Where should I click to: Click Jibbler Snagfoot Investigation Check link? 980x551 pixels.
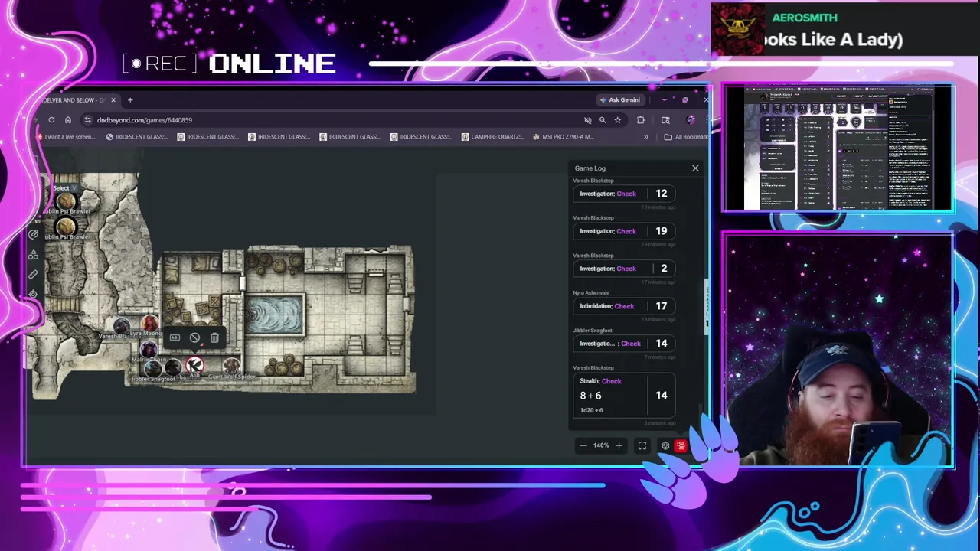631,344
